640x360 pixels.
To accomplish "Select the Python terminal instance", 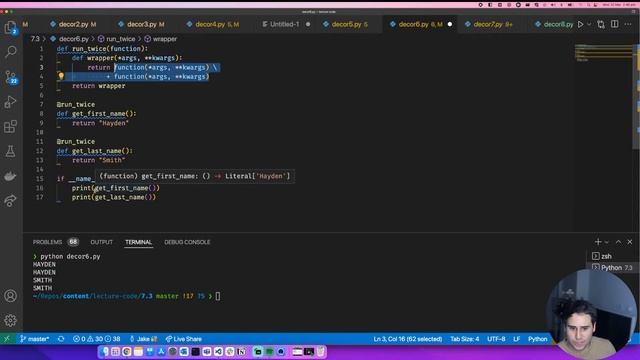I will pos(610,268).
